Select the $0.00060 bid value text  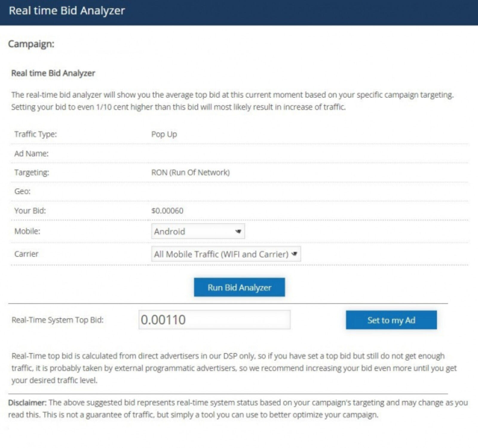167,211
